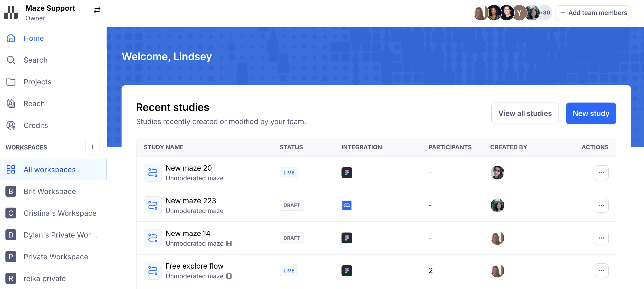Screen dimensions: 644x289
Task: Click the integration icon for New maze 223
Action: (x=347, y=205)
